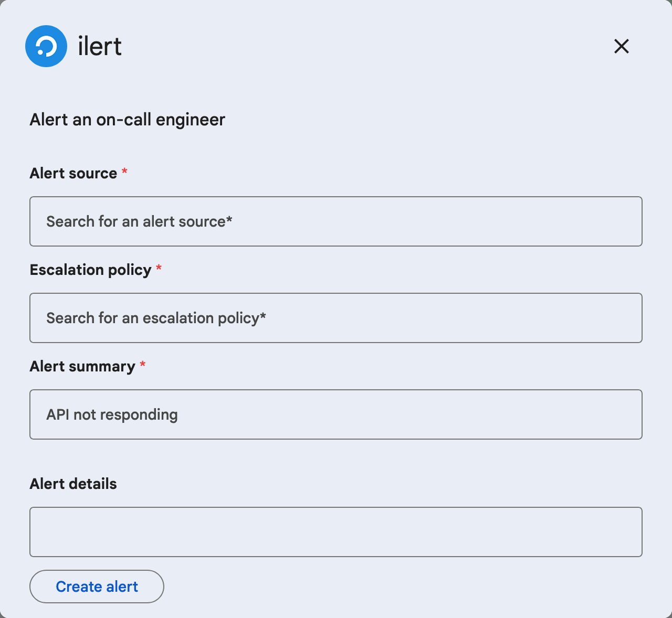Close the ilert dialog with the X
The height and width of the screenshot is (618, 672).
pyautogui.click(x=621, y=46)
